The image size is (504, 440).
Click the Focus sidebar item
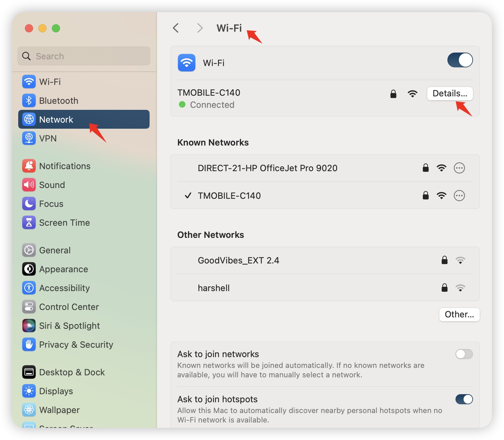point(84,203)
